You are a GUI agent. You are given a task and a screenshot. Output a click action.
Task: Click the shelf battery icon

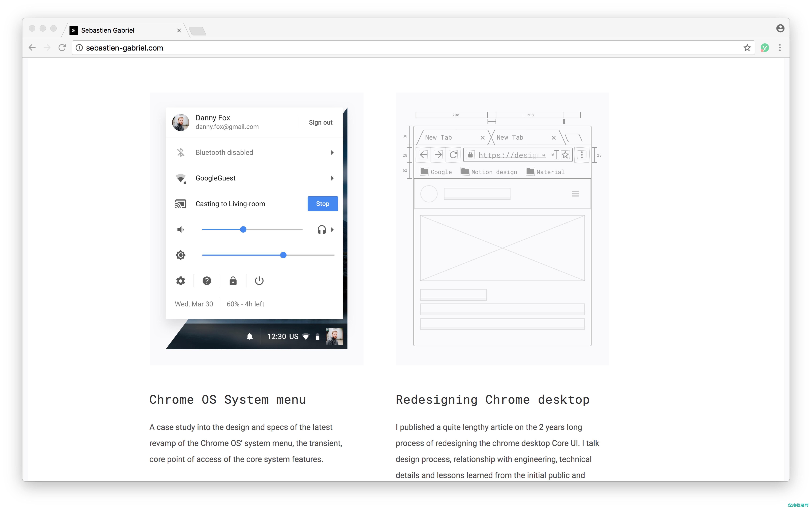[x=318, y=337]
